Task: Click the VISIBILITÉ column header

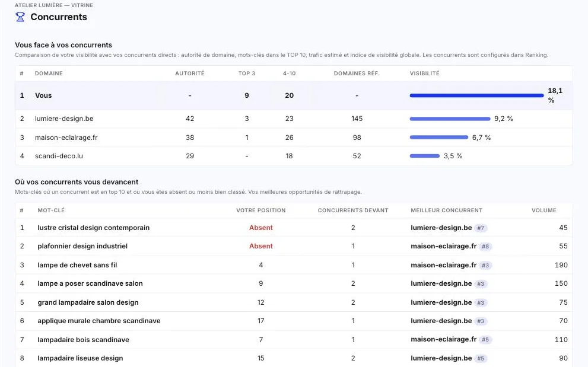Action: tap(424, 74)
